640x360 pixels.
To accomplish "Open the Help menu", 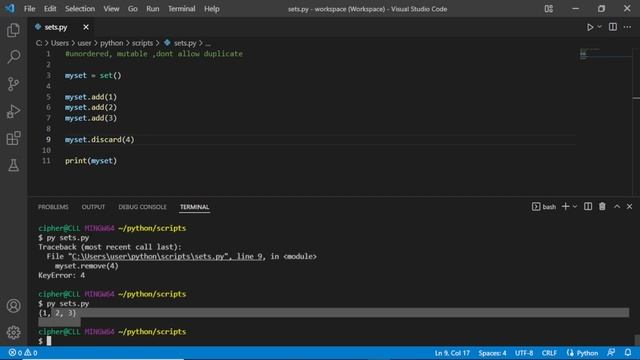I will [211, 9].
